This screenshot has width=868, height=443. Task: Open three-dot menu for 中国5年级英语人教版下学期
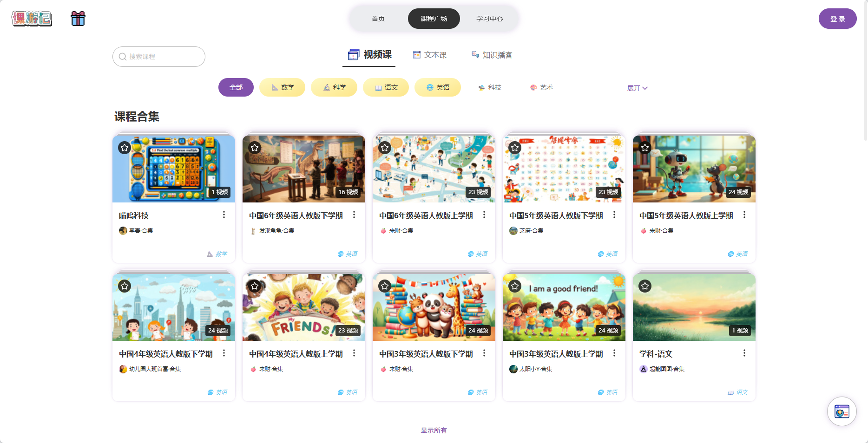[614, 215]
